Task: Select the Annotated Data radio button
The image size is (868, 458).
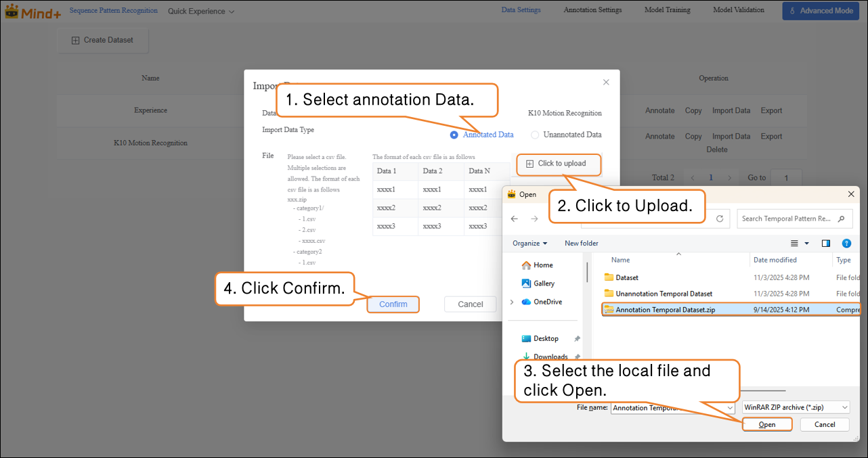Action: [x=454, y=135]
